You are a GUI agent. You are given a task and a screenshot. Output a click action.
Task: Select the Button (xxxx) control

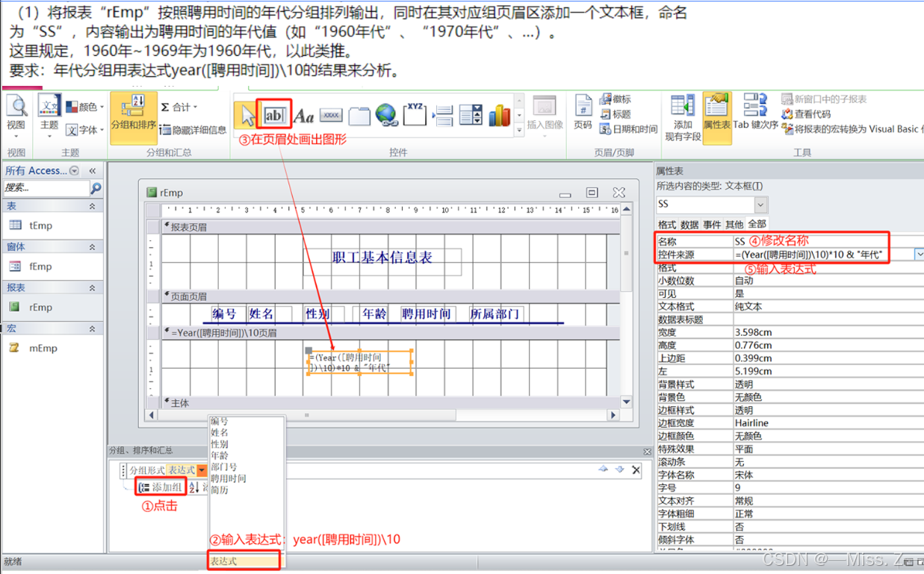(331, 115)
